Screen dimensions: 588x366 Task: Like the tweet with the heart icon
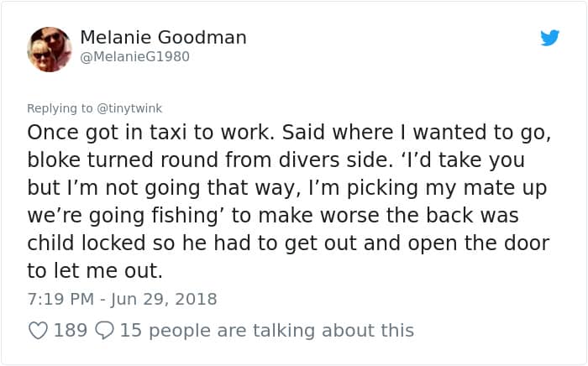38,331
